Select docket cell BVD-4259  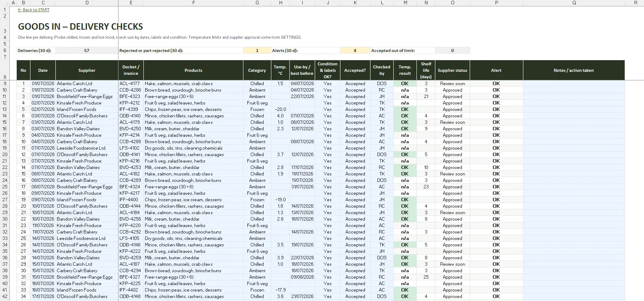click(x=131, y=258)
